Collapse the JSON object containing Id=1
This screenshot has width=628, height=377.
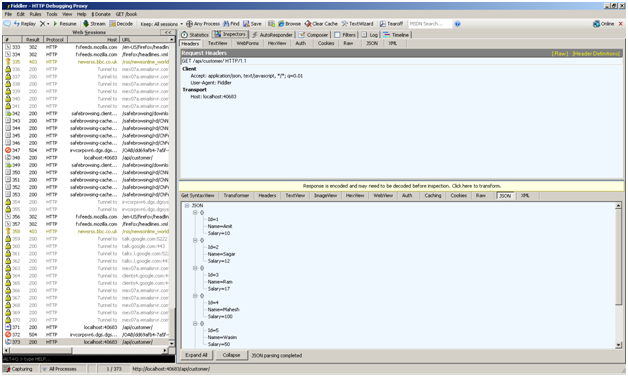[195, 212]
